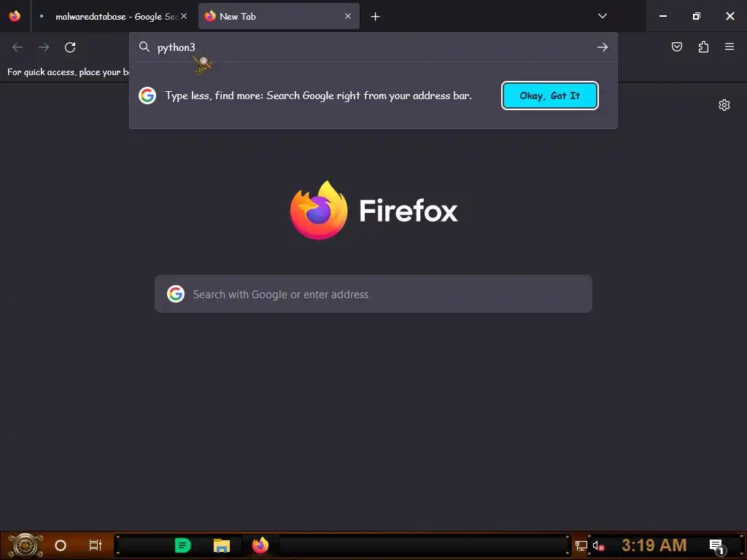This screenshot has width=747, height=560.
Task: Close the malwaredatabase Google Search tab
Action: (184, 16)
